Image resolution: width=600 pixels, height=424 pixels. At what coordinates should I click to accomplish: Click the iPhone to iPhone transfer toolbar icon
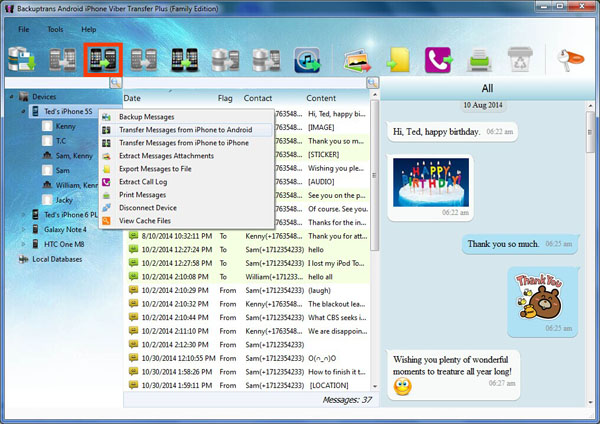tap(184, 60)
